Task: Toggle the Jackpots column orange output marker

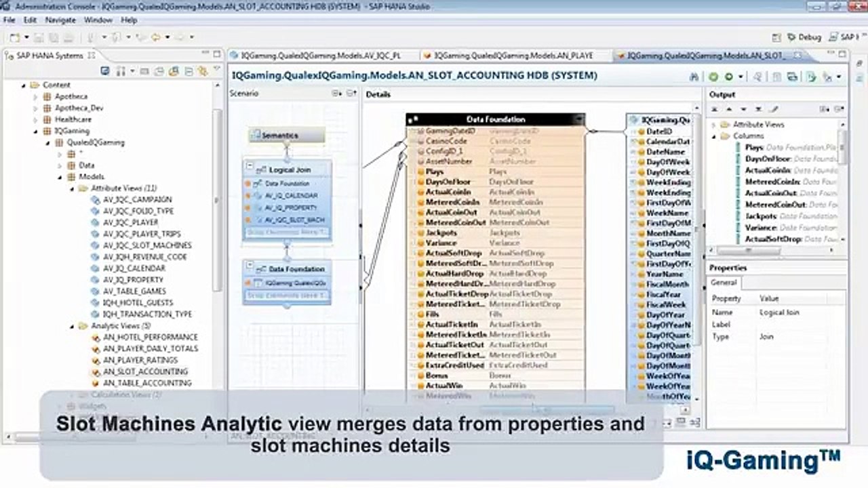Action: [420, 233]
